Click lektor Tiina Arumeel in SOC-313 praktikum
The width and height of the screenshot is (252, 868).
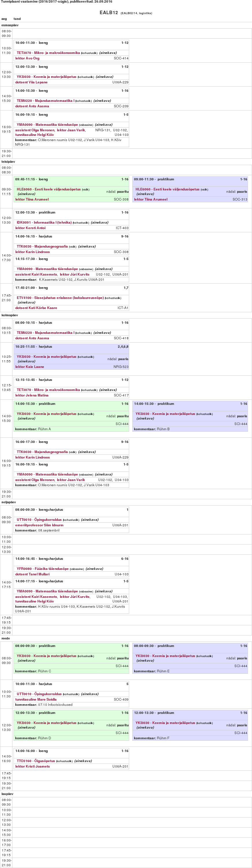[151, 199]
